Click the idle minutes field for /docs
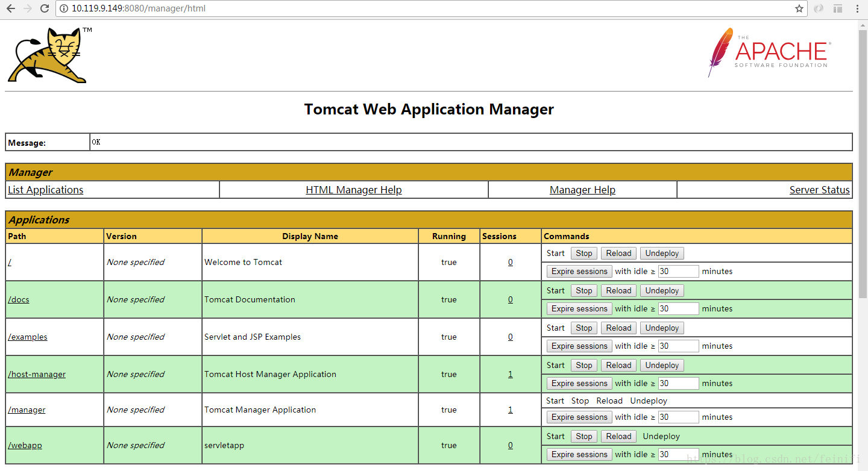 (679, 309)
